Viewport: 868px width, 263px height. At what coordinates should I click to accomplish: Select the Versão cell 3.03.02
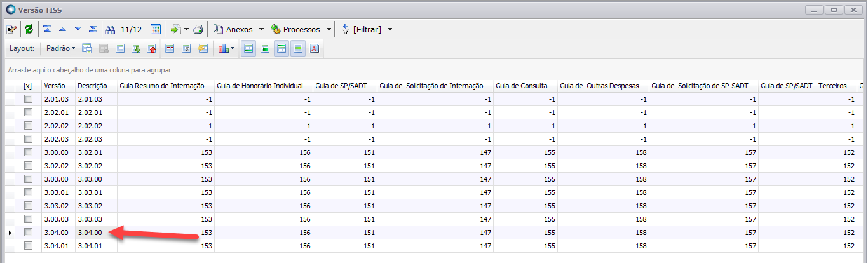click(58, 206)
